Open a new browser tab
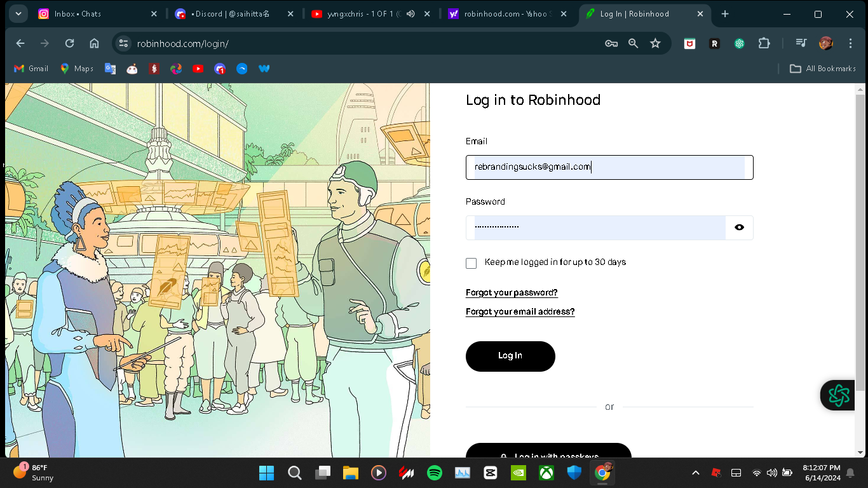Screen dimensions: 868x488 725,14
